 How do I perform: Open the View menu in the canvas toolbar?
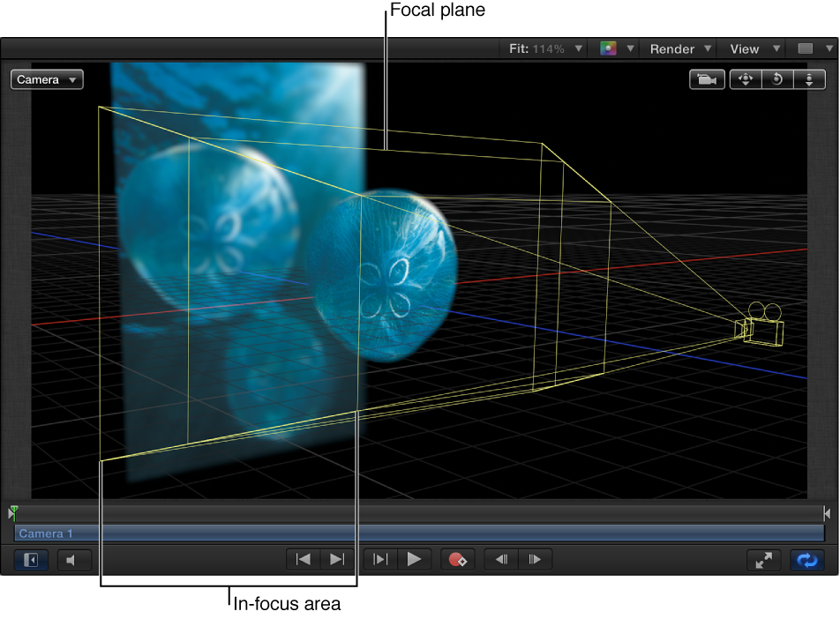tap(751, 48)
